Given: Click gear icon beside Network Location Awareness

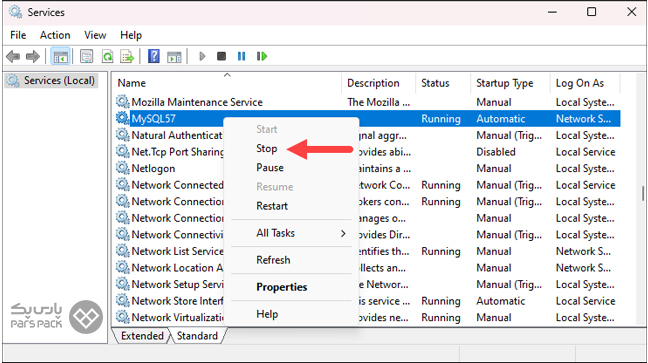Looking at the screenshot, I should (122, 267).
